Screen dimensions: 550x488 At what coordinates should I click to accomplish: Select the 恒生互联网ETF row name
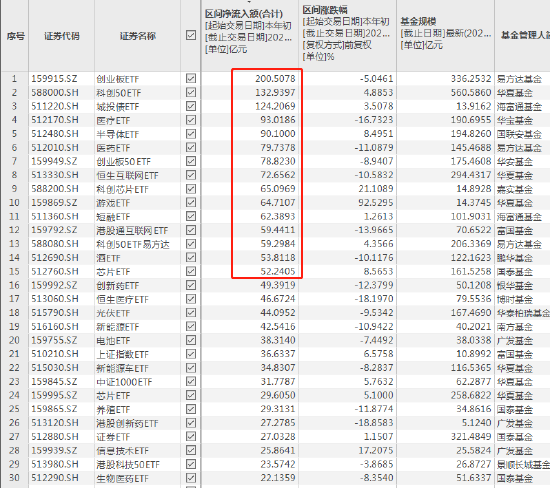(127, 175)
